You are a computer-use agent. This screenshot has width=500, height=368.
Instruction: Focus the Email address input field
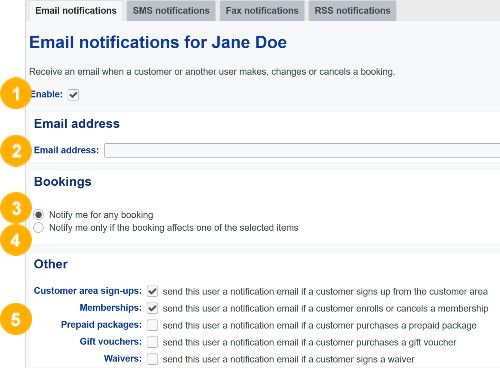pyautogui.click(x=302, y=150)
